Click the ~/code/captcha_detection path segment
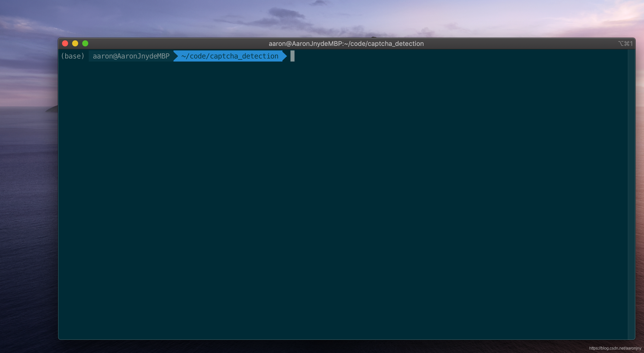Screen dimensions: 644x353 tap(229, 56)
